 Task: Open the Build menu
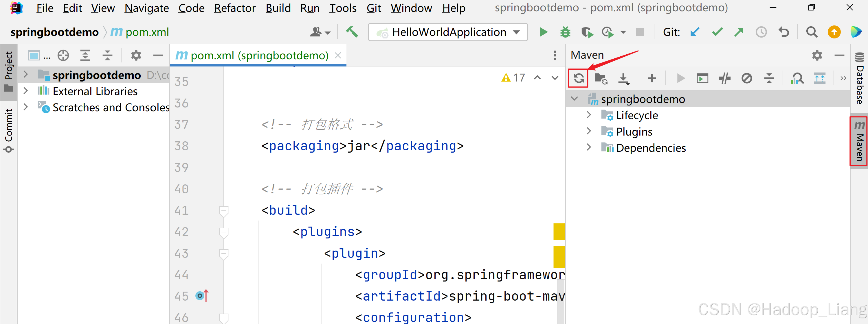278,8
